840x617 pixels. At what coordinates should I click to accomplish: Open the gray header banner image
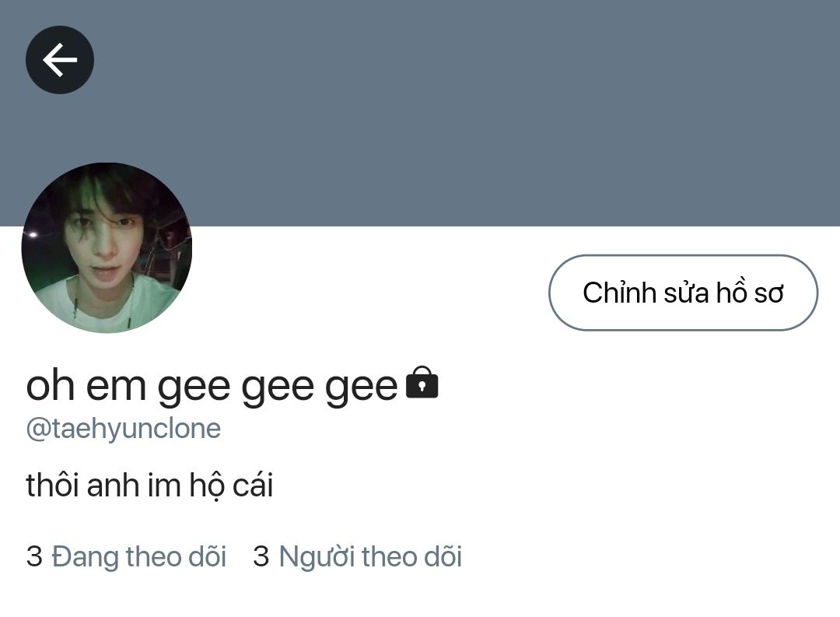pyautogui.click(x=420, y=113)
